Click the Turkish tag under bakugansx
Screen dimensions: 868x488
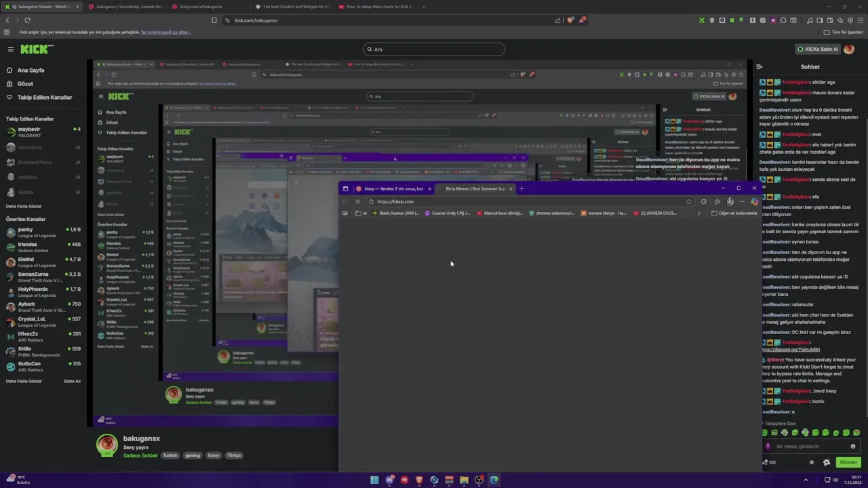[x=170, y=455]
